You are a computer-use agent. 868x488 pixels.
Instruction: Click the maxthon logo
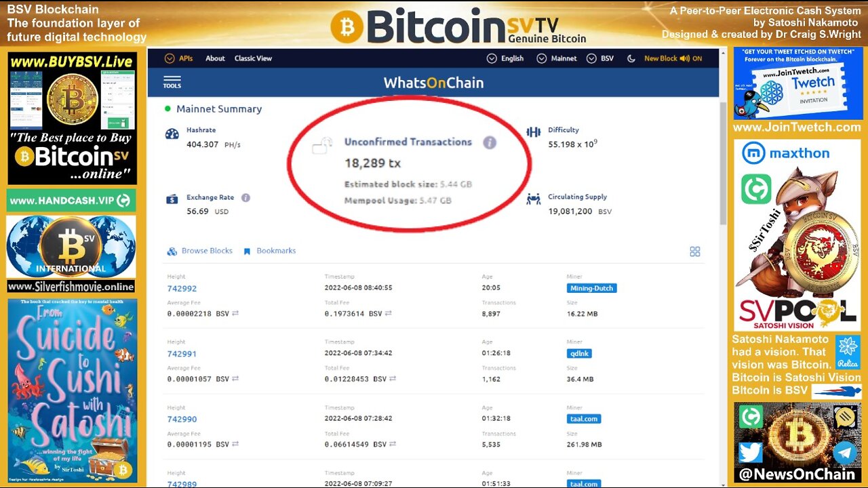(785, 153)
